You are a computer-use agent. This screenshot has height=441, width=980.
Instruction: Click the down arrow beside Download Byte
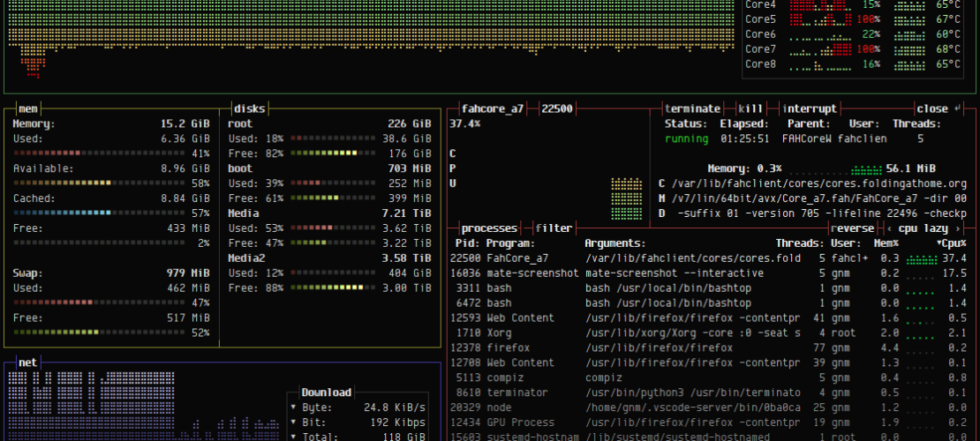click(x=293, y=407)
